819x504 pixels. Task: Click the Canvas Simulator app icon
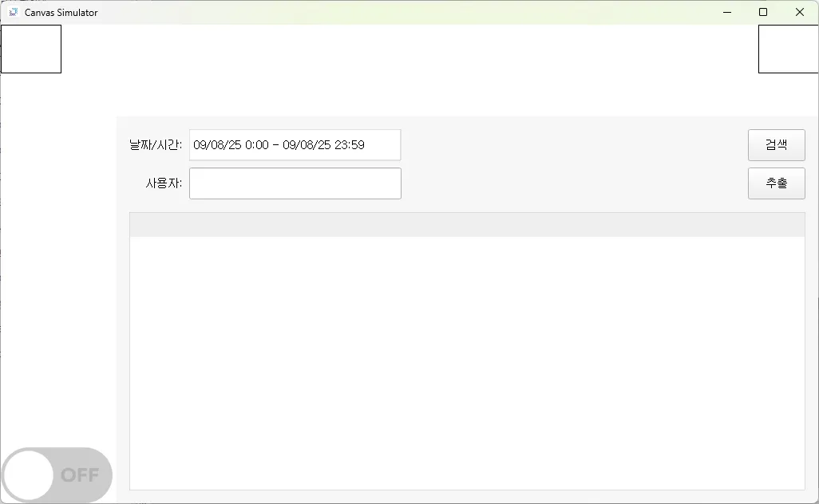pyautogui.click(x=13, y=12)
